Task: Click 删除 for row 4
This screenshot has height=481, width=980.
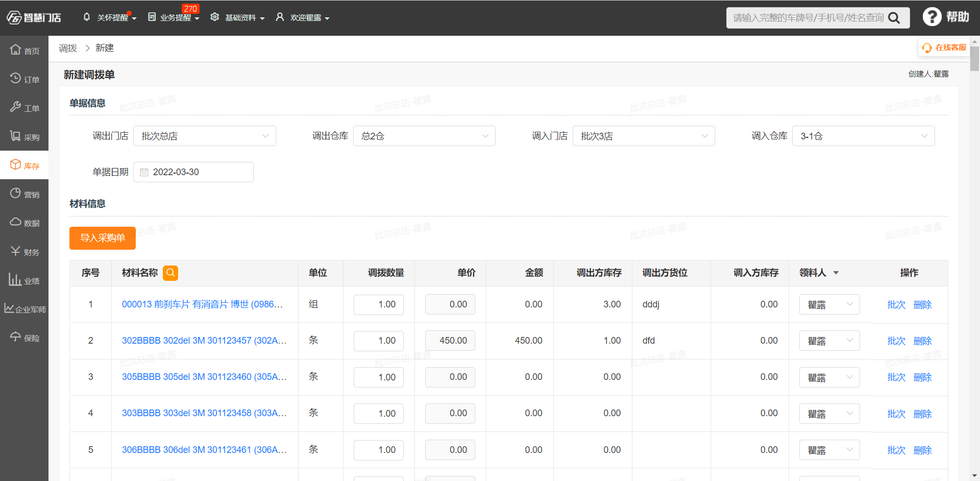Action: click(922, 414)
